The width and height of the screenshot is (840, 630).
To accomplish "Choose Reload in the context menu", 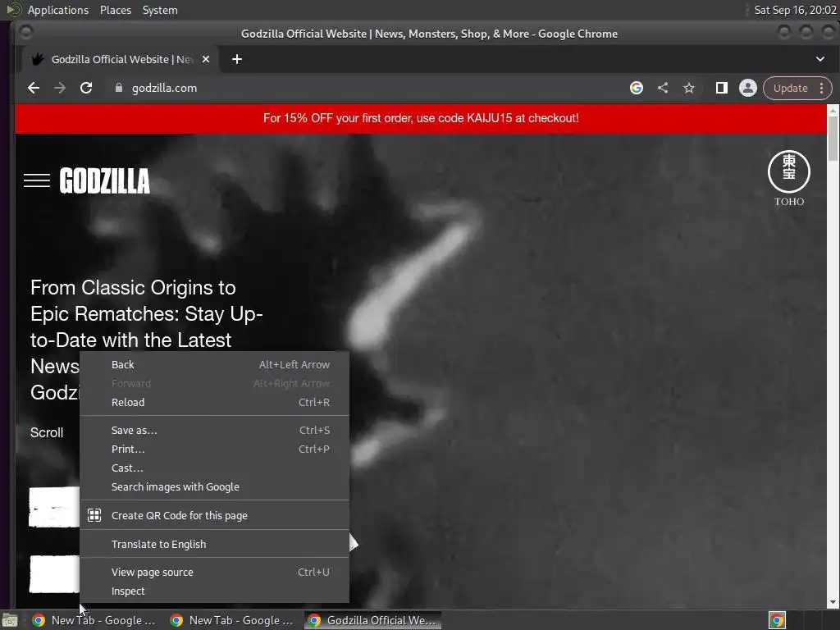I will click(x=214, y=402).
